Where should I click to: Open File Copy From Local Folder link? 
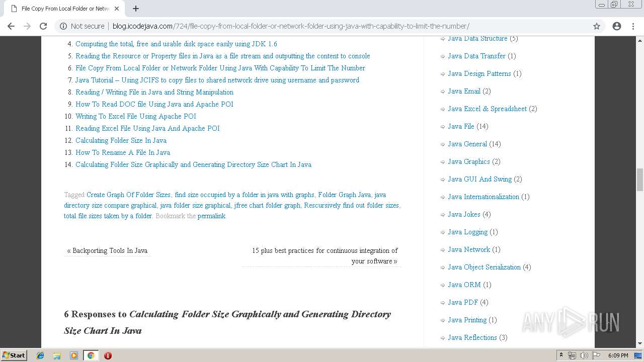click(220, 68)
